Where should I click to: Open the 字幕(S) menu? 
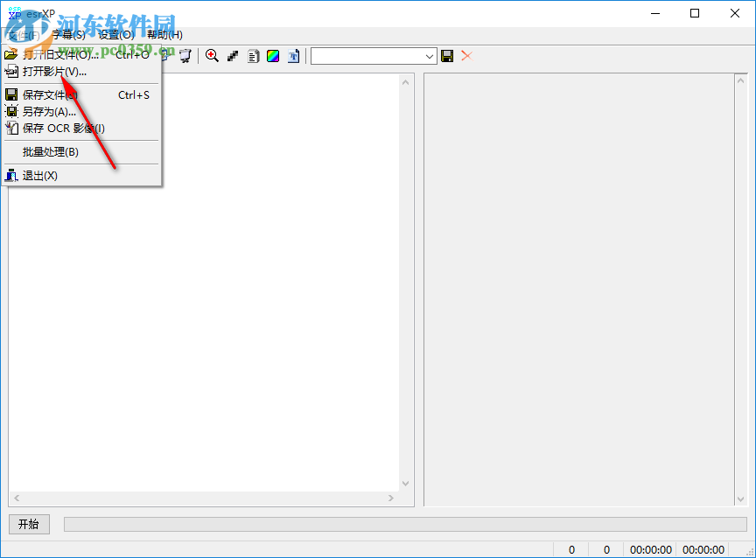(68, 35)
